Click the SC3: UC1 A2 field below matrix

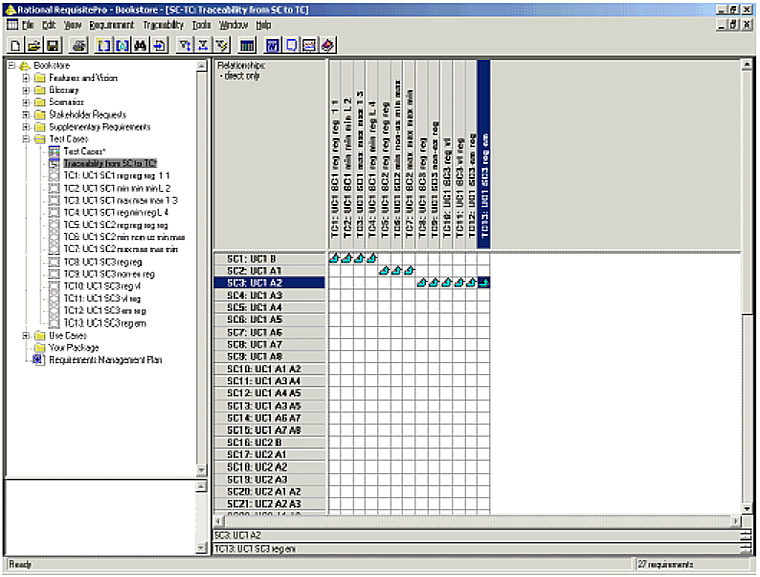[477, 535]
